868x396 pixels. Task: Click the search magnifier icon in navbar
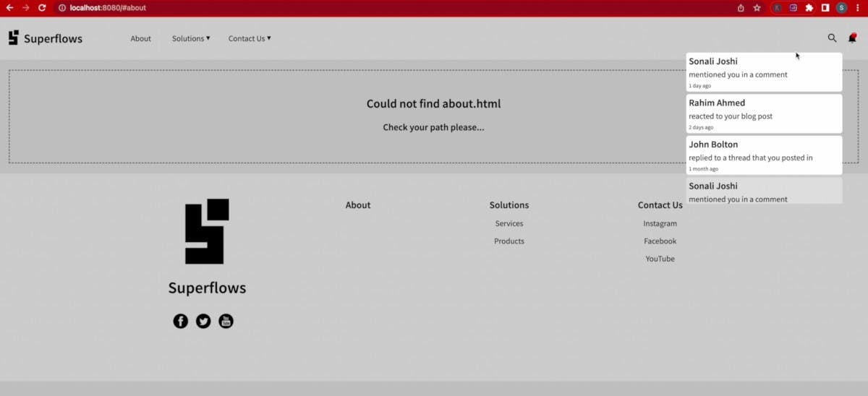(832, 38)
